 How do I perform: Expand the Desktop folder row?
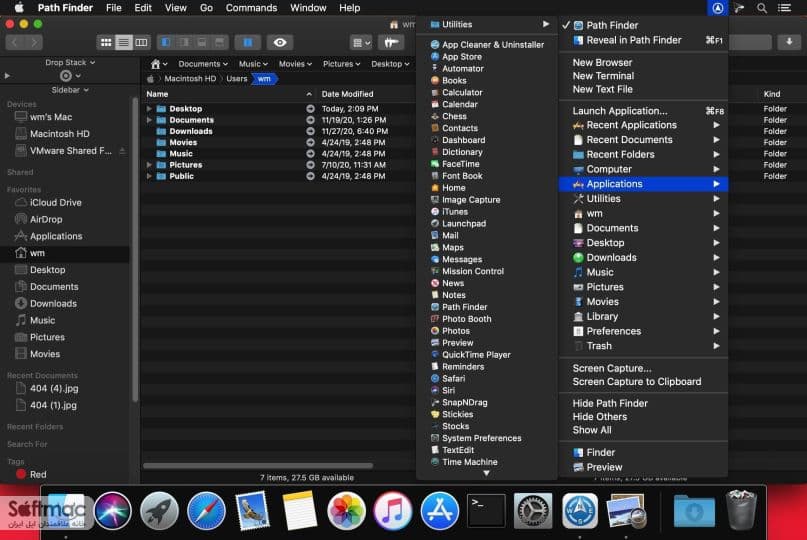click(x=149, y=109)
